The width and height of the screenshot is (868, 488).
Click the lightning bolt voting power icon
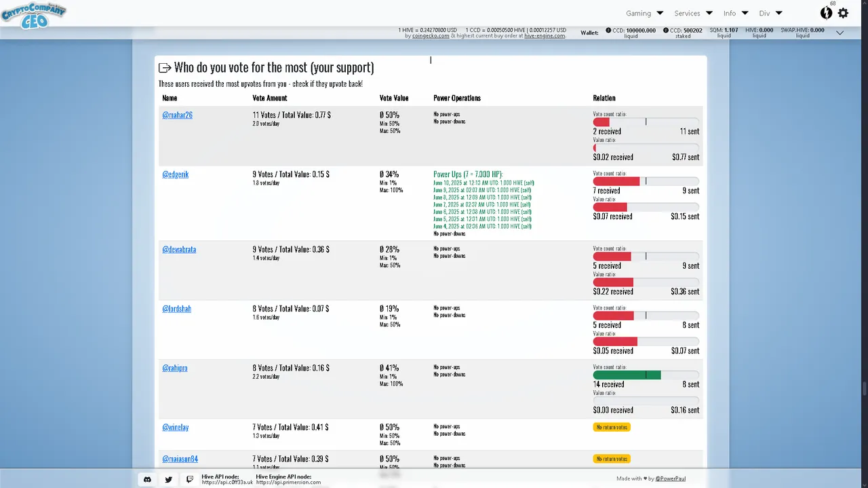(x=826, y=13)
